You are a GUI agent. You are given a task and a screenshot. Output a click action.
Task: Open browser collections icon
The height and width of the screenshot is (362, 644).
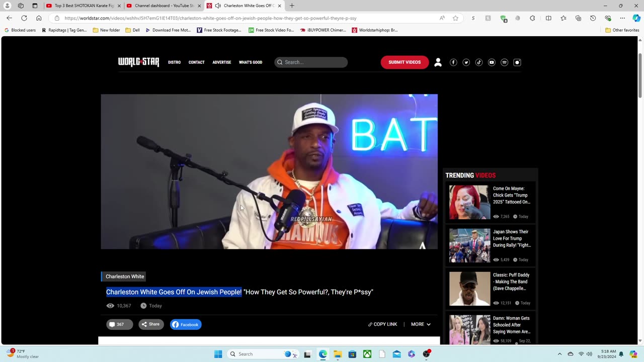578,18
